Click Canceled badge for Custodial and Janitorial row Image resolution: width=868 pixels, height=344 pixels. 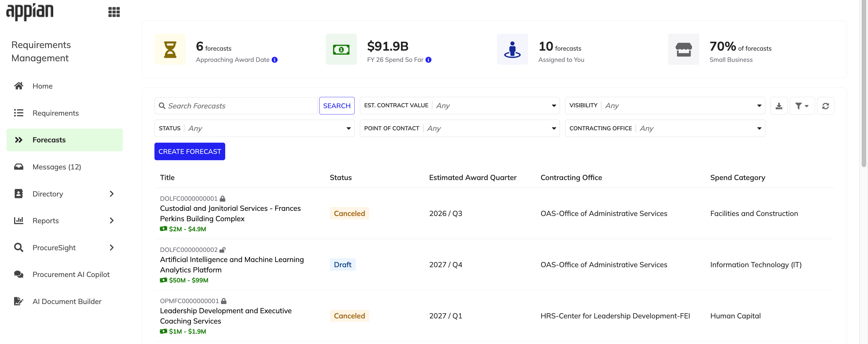(x=349, y=213)
